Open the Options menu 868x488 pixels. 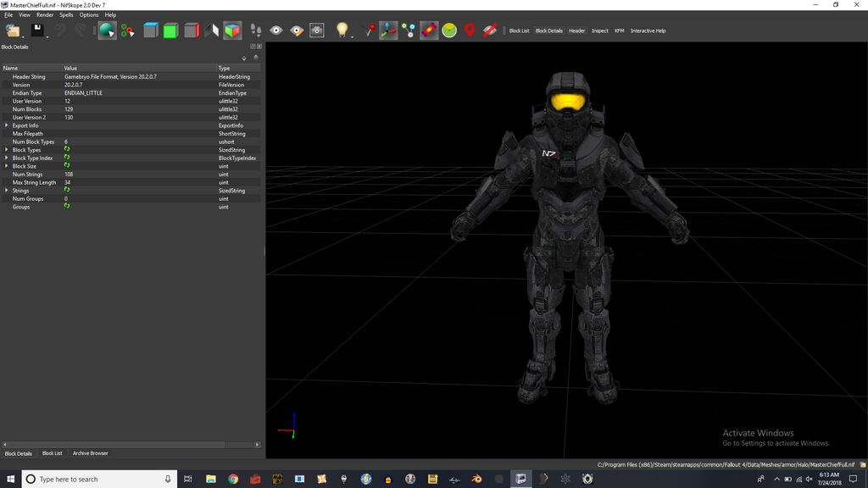pos(88,15)
